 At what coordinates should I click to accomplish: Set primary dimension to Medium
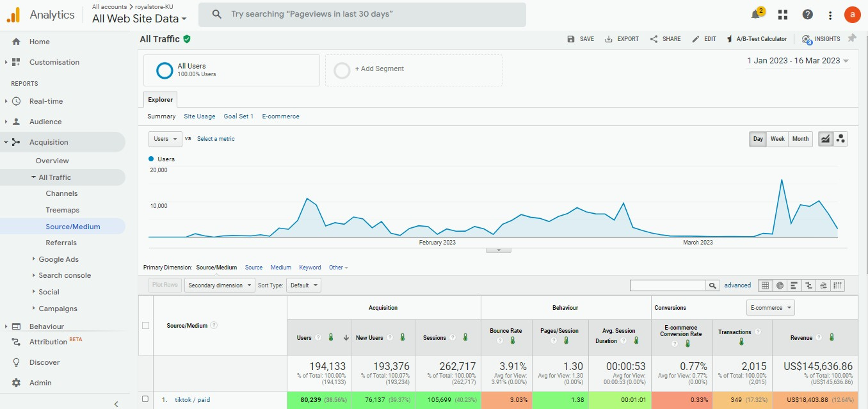[x=281, y=268]
